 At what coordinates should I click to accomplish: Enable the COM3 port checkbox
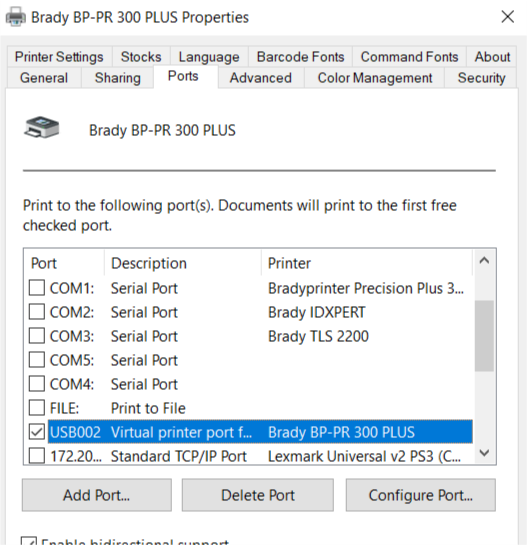point(37,336)
